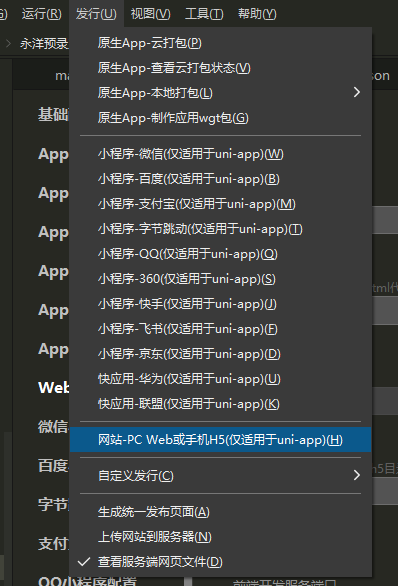Choose 原生App-云打包(P)
This screenshot has height=586, width=398.
point(220,43)
